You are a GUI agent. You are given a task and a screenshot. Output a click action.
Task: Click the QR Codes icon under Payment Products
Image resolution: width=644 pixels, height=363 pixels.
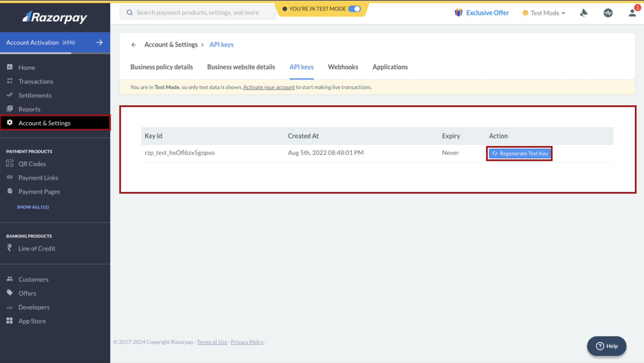[9, 163]
